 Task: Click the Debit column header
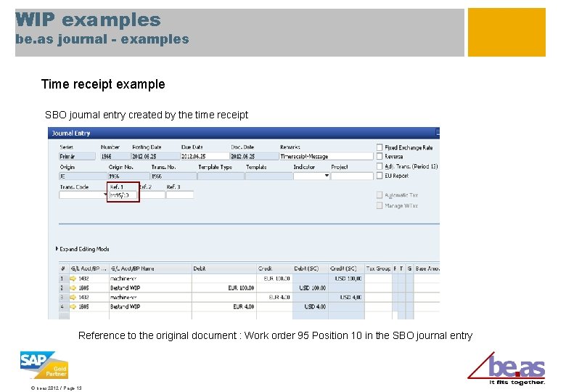pos(224,269)
